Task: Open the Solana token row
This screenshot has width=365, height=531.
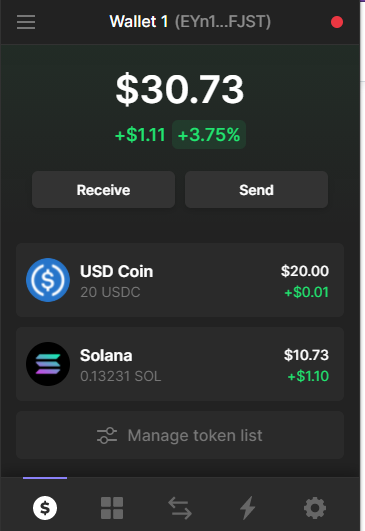Action: click(180, 364)
